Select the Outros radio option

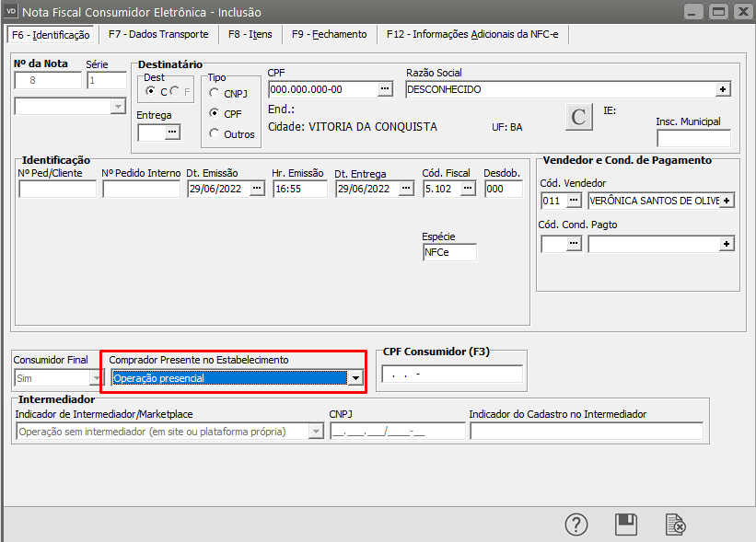point(215,133)
